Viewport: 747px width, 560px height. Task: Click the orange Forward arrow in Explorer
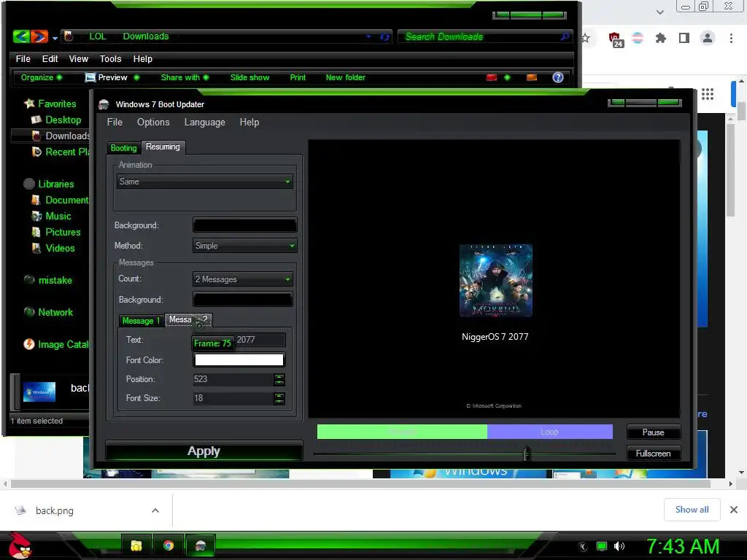tap(39, 36)
